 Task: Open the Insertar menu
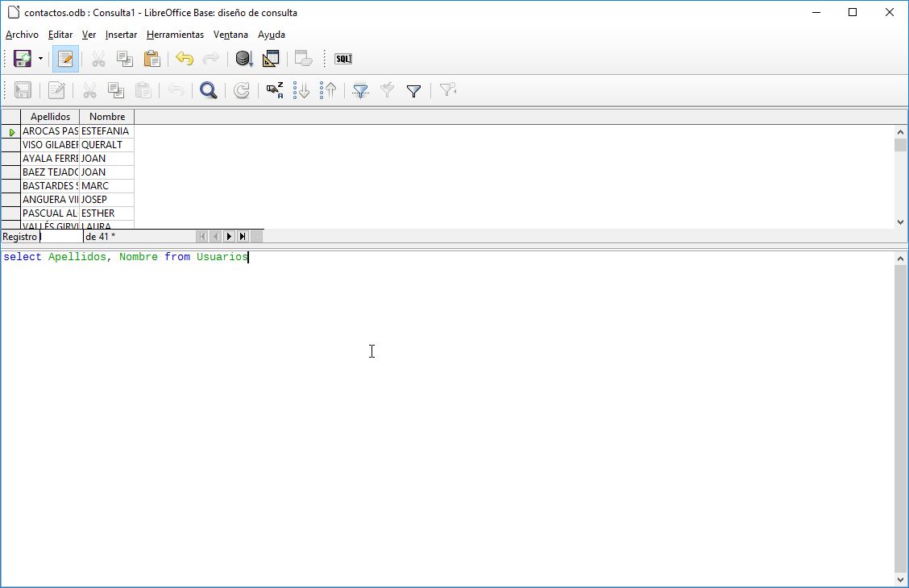(121, 35)
